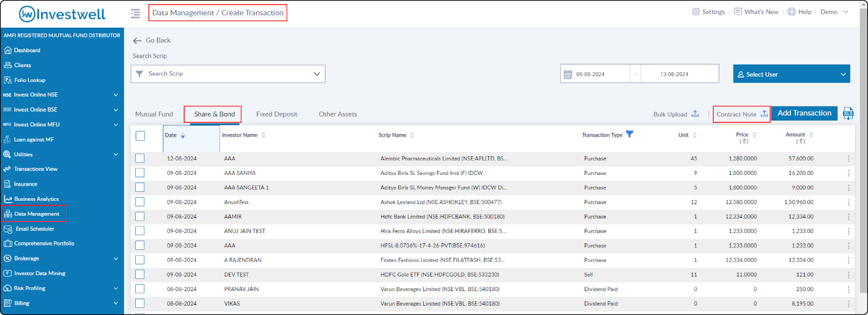Sort by Price column arrows
Image resolution: width=868 pixels, height=315 pixels.
click(754, 135)
